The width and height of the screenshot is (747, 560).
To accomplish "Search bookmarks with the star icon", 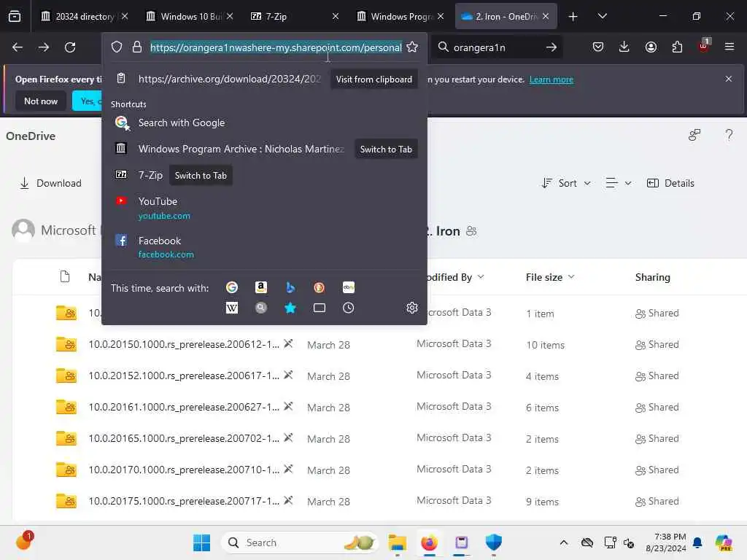I will (290, 308).
